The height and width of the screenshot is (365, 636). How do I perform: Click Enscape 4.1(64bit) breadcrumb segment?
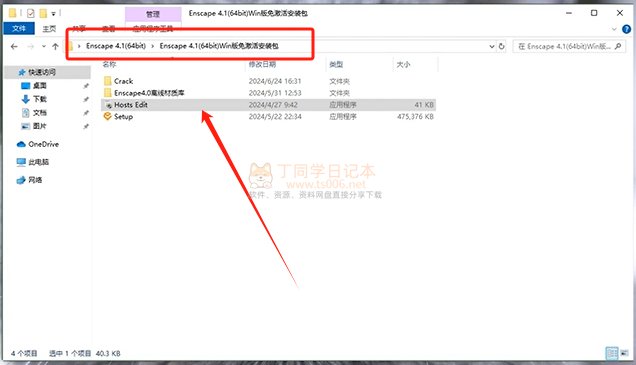point(116,46)
